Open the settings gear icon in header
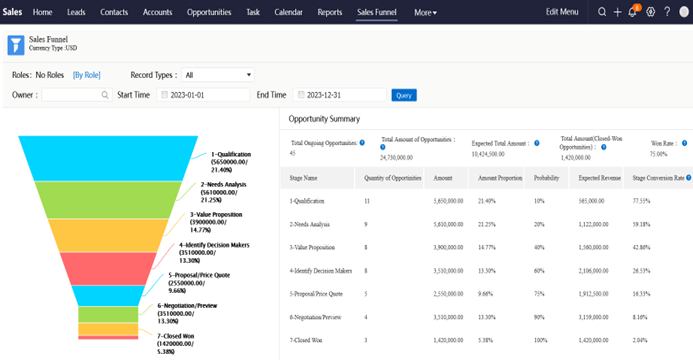 (x=651, y=12)
